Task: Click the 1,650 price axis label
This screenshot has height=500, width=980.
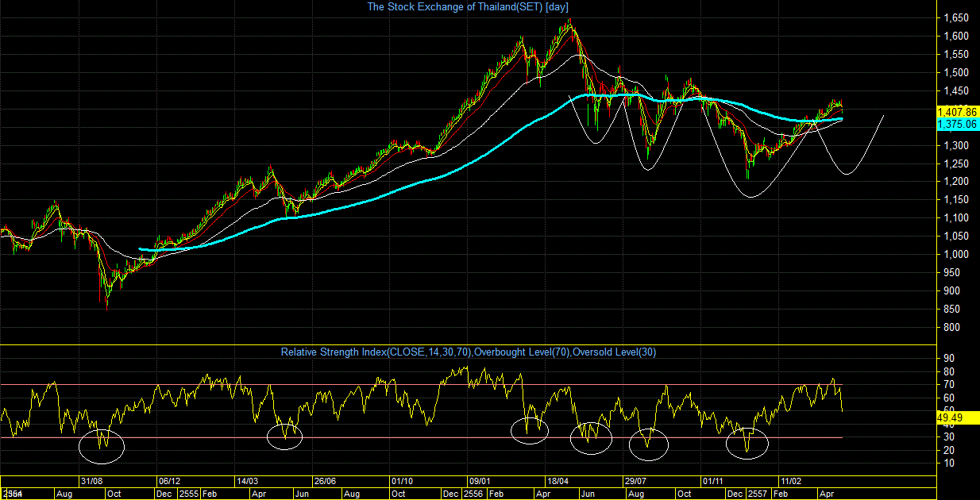Action: pos(955,17)
